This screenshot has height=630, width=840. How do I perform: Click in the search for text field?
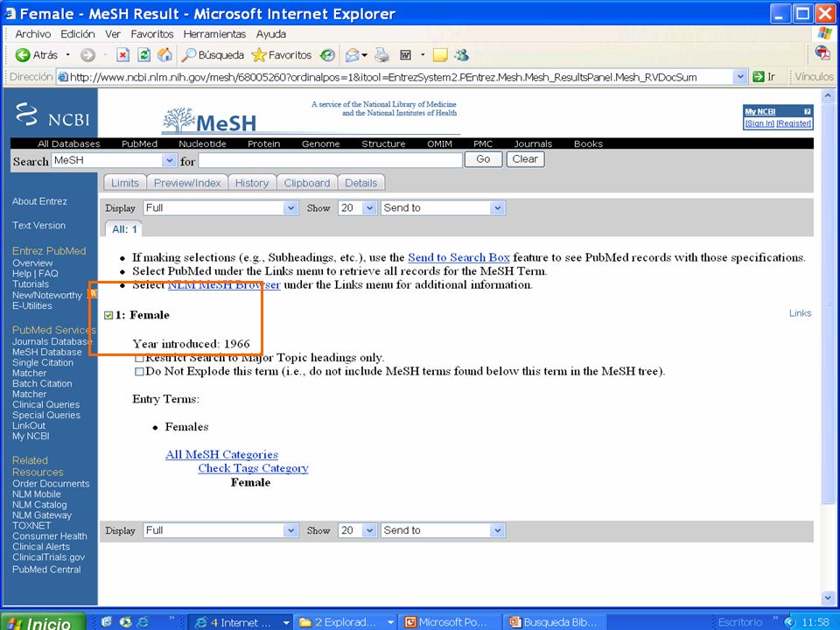point(330,160)
